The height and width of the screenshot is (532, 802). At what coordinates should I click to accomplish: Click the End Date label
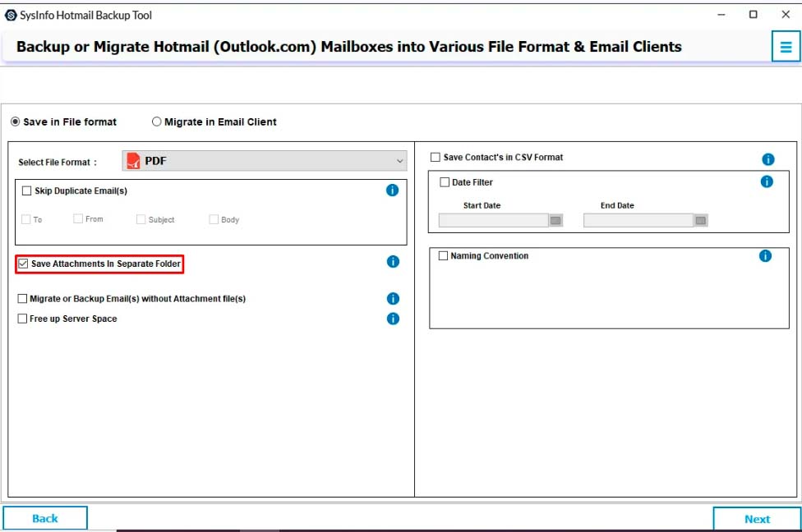click(x=617, y=205)
